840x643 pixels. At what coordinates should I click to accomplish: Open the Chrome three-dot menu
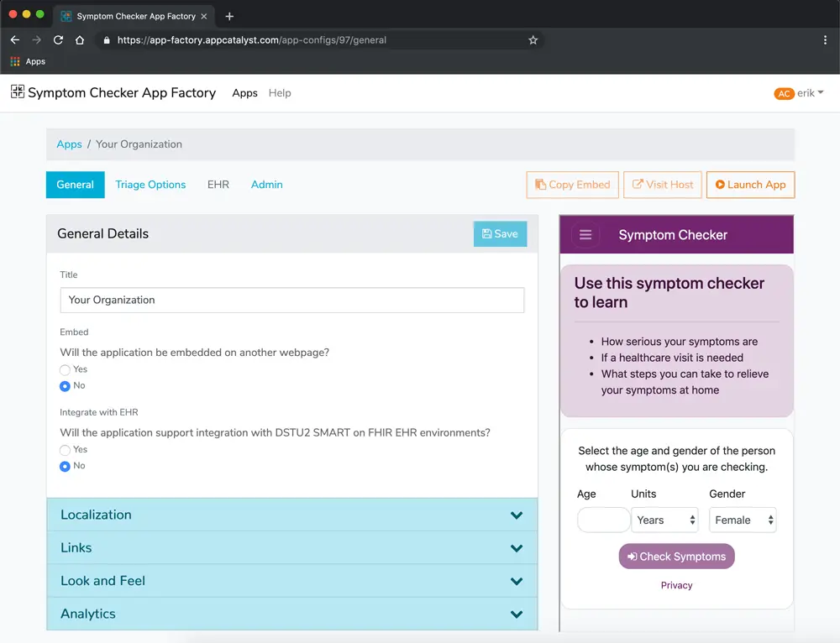825,39
